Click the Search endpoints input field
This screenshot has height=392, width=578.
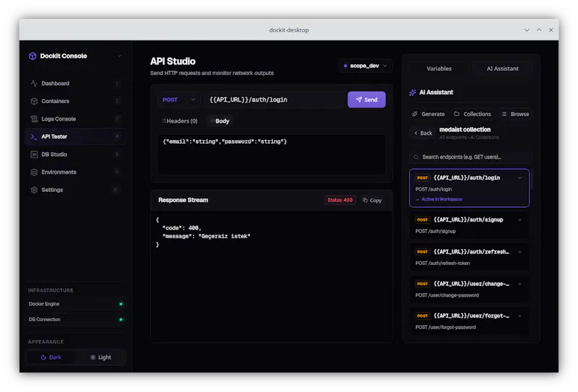point(471,157)
